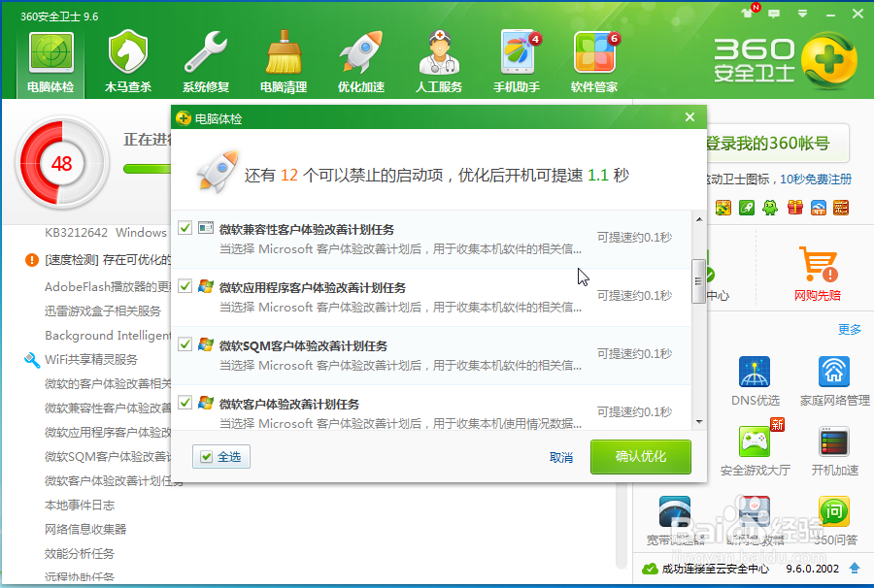Viewport: 874px width, 588px height.
Task: Uncheck 微软应用程序客户体验改善计划任务
Action: pos(185,286)
